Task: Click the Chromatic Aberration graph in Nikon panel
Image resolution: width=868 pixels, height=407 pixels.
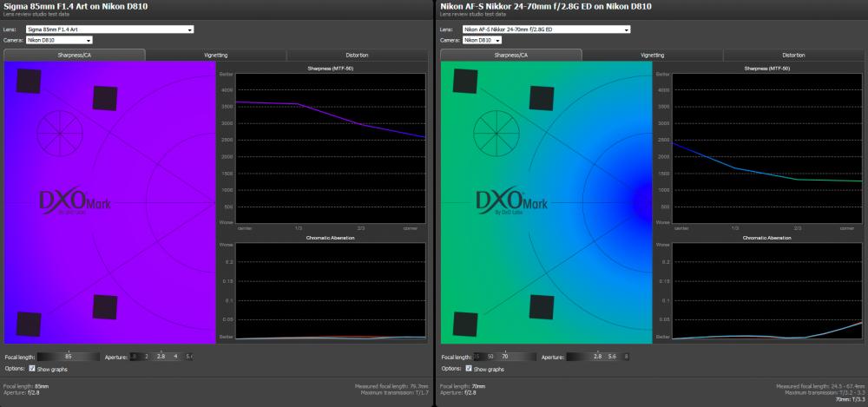Action: click(x=767, y=290)
